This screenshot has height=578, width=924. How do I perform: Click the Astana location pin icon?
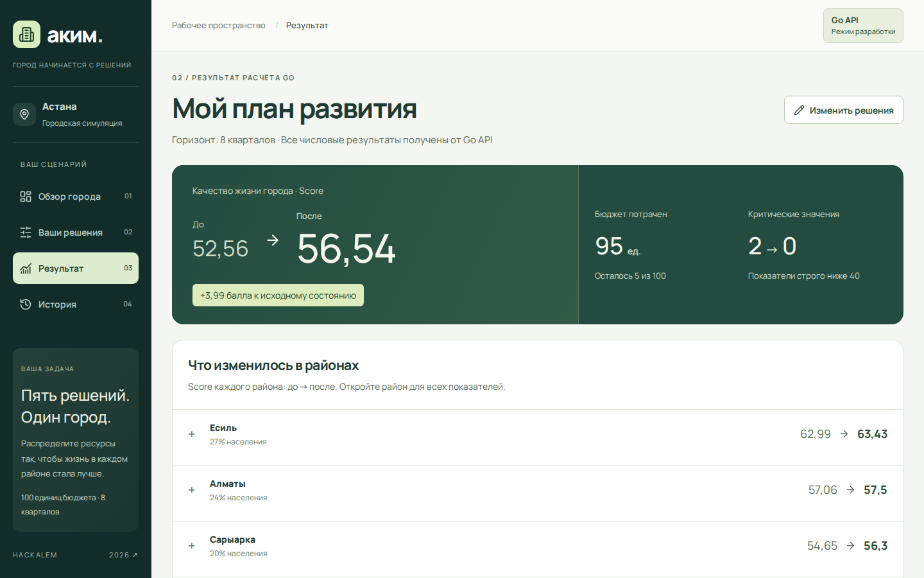tap(24, 114)
